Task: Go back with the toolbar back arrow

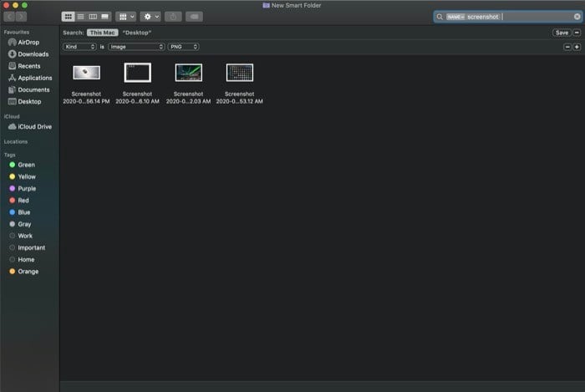Action: coord(9,17)
